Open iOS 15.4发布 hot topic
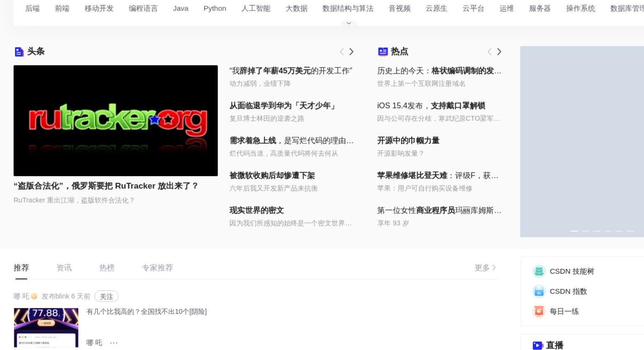Viewport: 644px width, 350px height. [x=431, y=106]
